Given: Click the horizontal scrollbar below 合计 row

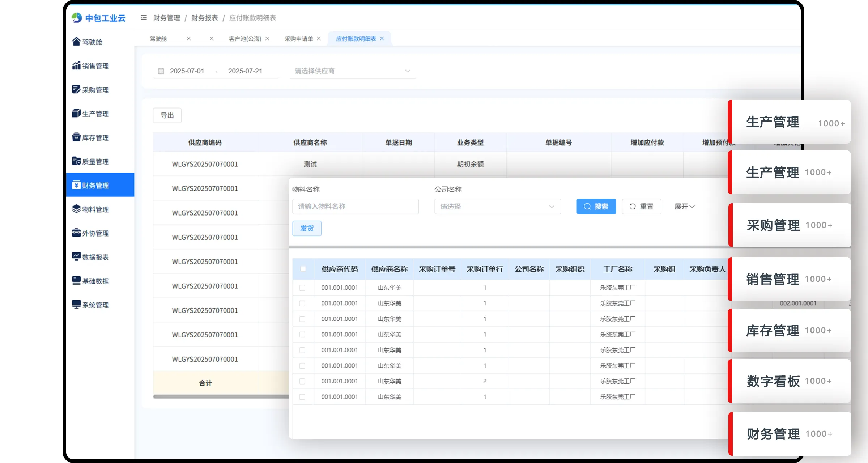Looking at the screenshot, I should [x=221, y=396].
